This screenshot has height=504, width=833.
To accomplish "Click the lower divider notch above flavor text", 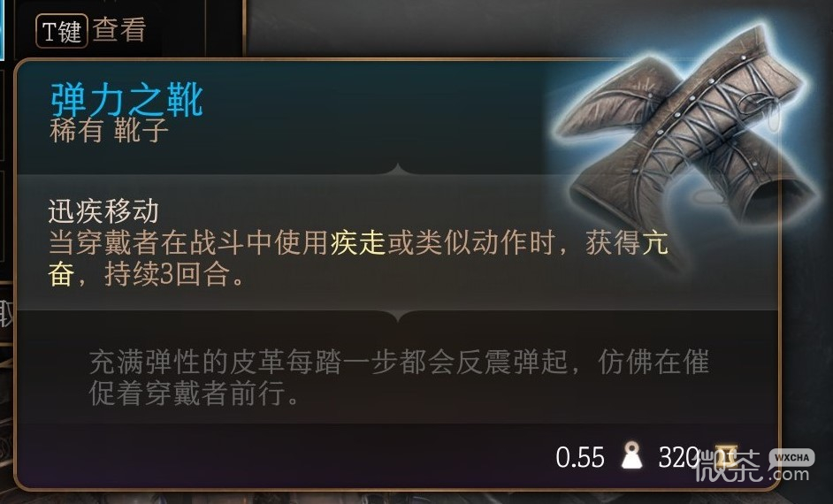I will (399, 316).
